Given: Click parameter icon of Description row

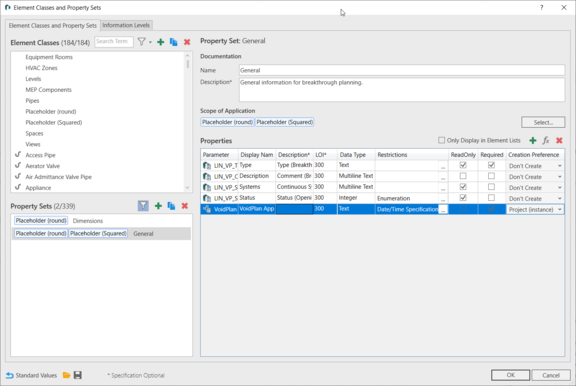Looking at the screenshot, I should pyautogui.click(x=207, y=177).
